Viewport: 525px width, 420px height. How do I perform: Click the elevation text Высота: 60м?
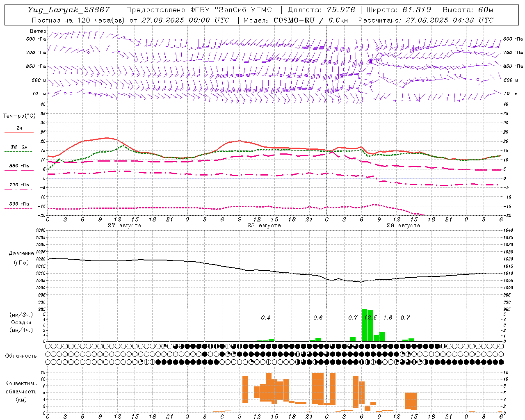468,10
